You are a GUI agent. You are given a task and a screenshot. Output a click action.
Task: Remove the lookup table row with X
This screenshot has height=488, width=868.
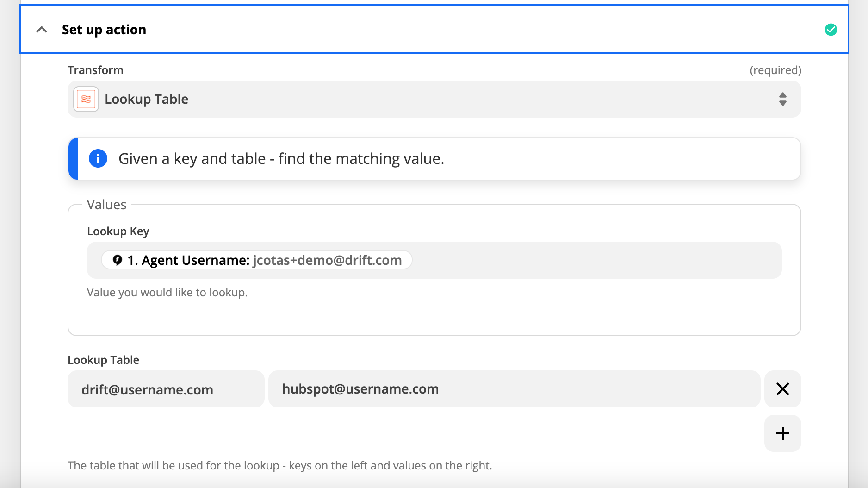point(783,389)
